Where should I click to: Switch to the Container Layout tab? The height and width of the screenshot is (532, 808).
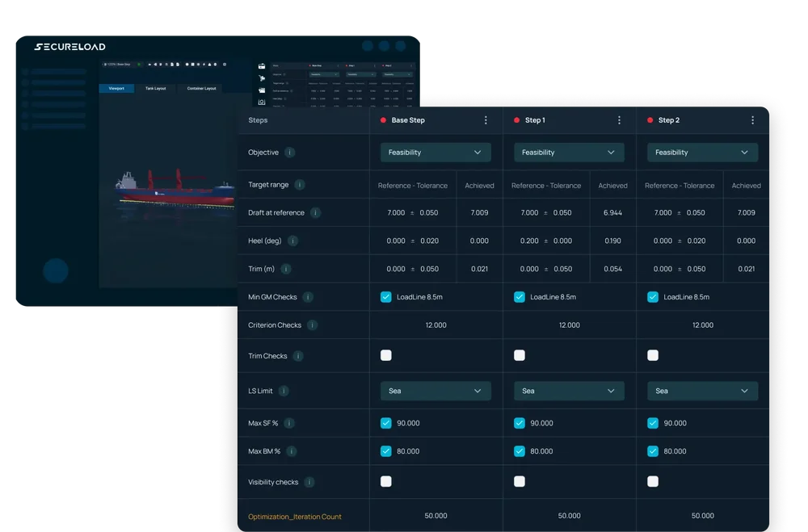point(201,89)
